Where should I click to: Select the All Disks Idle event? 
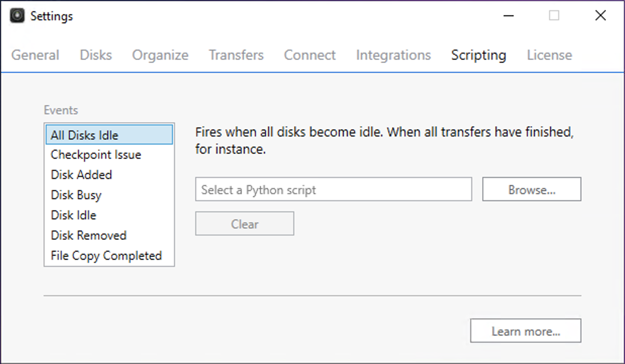pyautogui.click(x=84, y=135)
